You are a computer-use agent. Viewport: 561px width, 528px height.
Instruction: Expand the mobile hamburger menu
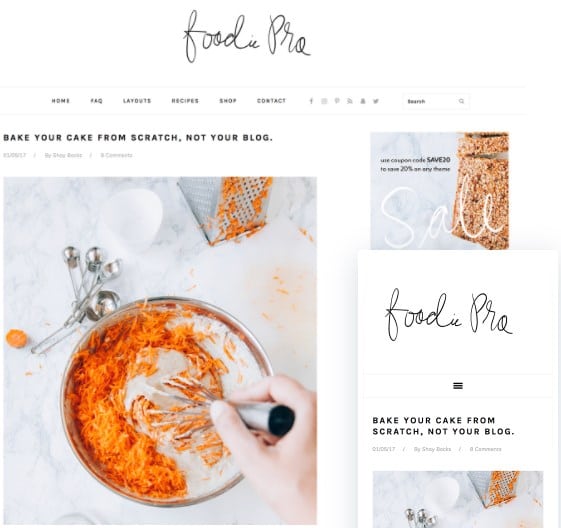458,386
